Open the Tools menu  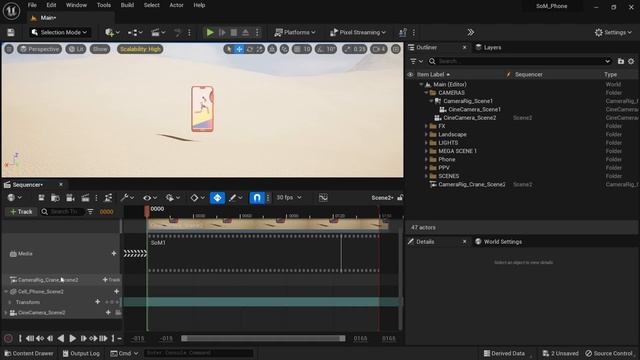click(x=104, y=5)
